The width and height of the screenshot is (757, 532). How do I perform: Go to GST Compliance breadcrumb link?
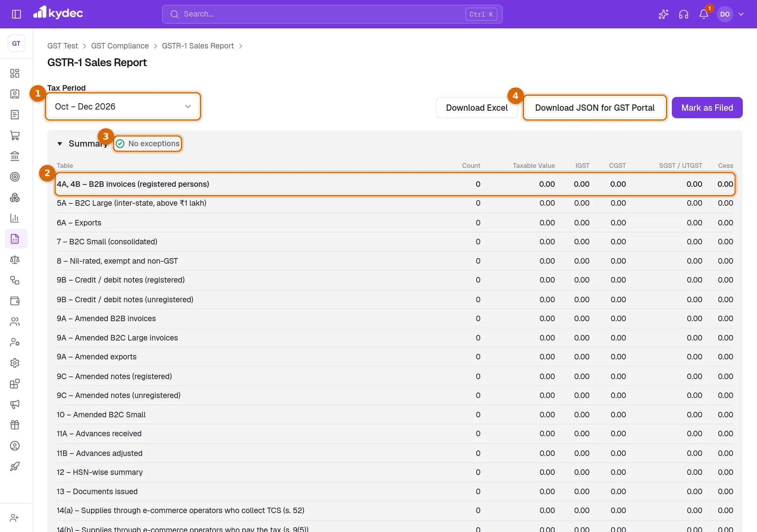click(120, 46)
